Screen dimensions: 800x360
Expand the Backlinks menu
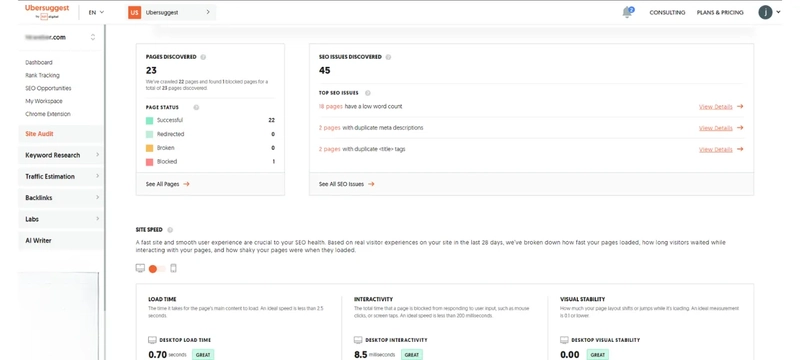point(61,198)
